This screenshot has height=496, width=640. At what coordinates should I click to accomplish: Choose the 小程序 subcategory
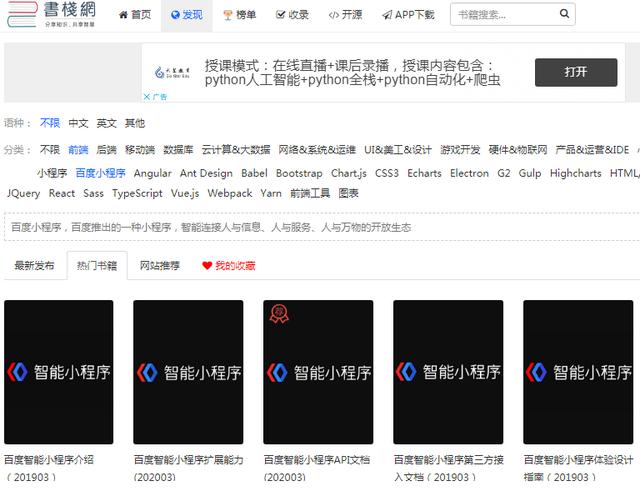coord(52,173)
